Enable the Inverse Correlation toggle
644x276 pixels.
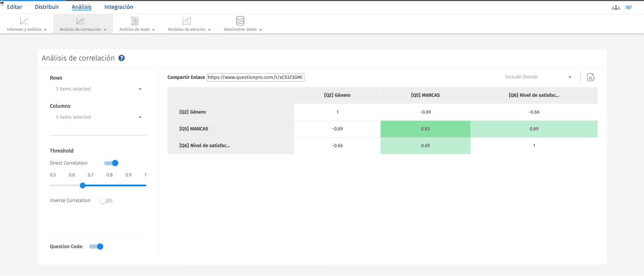[x=106, y=201]
